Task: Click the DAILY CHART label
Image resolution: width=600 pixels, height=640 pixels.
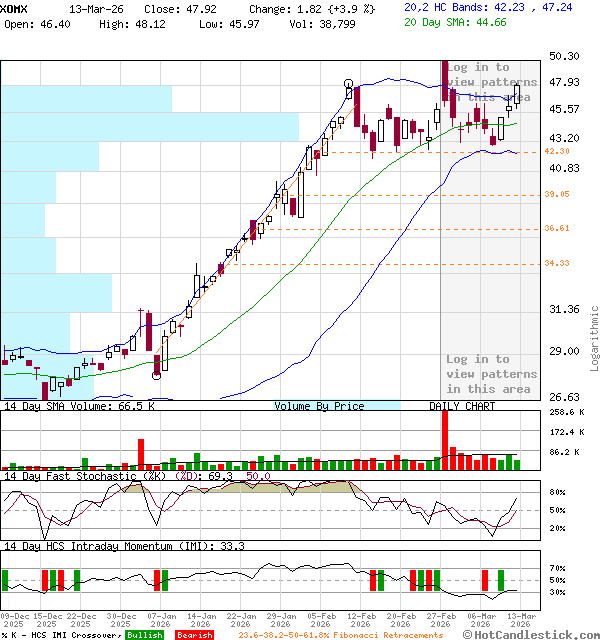Action: click(462, 406)
